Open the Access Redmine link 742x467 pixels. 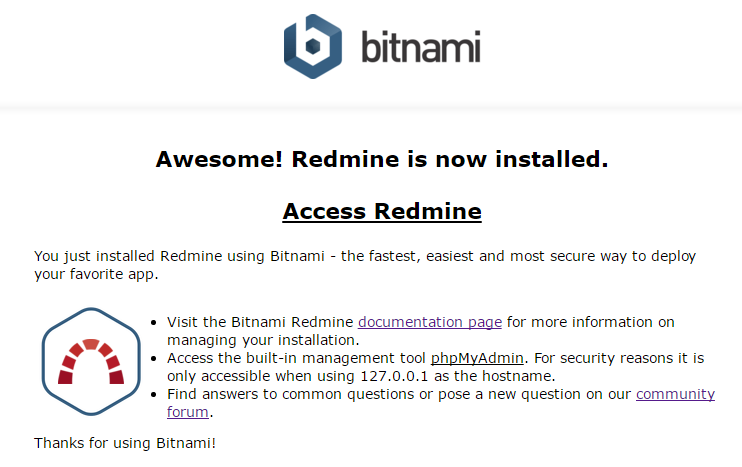(382, 211)
